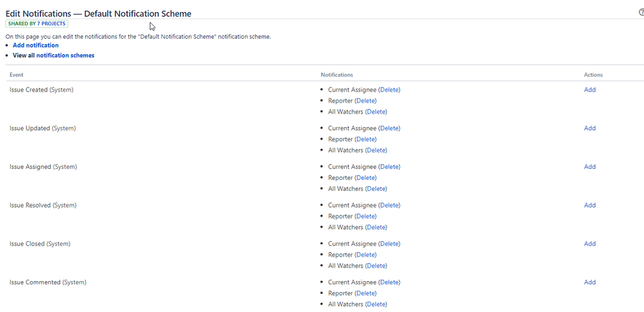Click the Notifications column header

click(337, 75)
